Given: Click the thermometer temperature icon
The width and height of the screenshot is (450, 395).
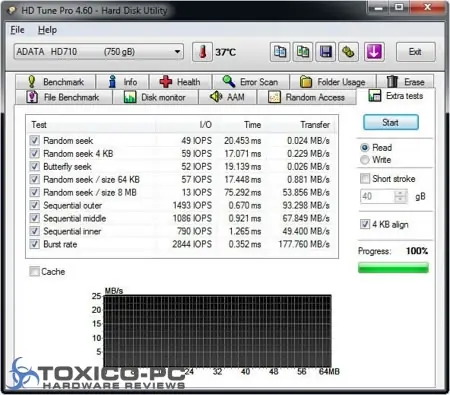Looking at the screenshot, I should click(x=202, y=52).
